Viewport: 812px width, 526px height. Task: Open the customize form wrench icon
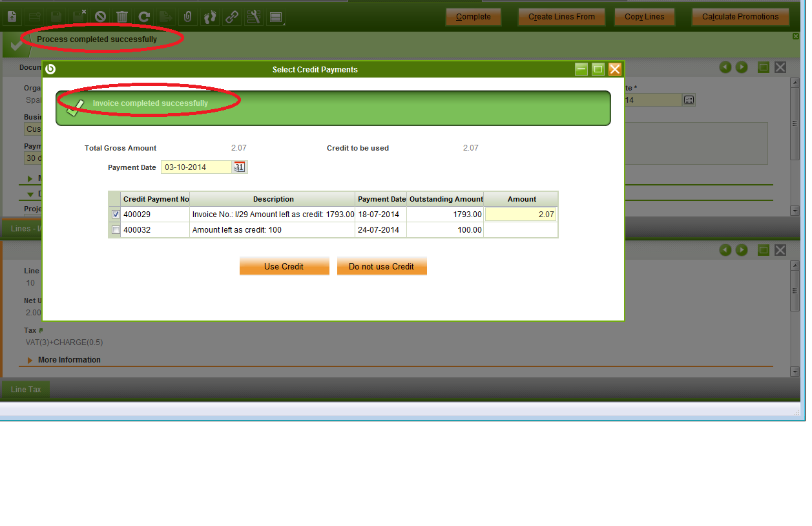click(254, 17)
